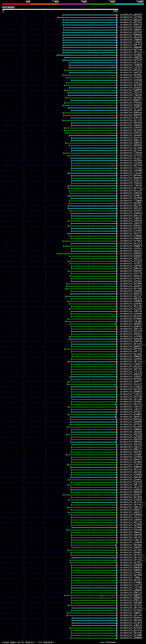Click hit label UniRef100_C1FDX2

131,67
